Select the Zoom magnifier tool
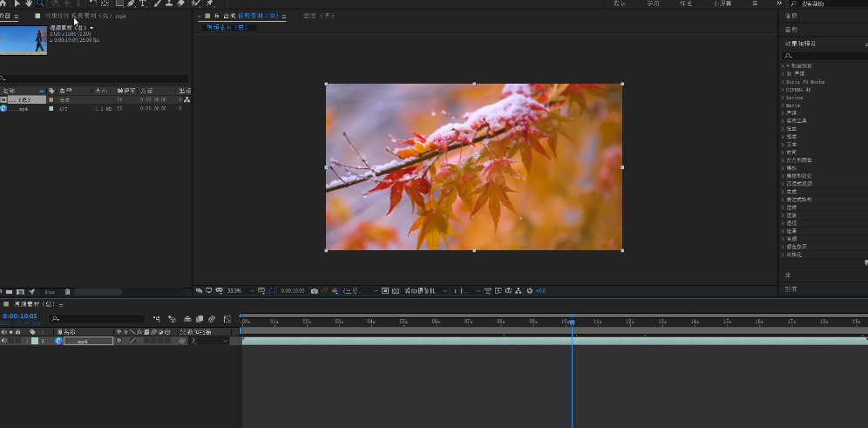 (40, 3)
